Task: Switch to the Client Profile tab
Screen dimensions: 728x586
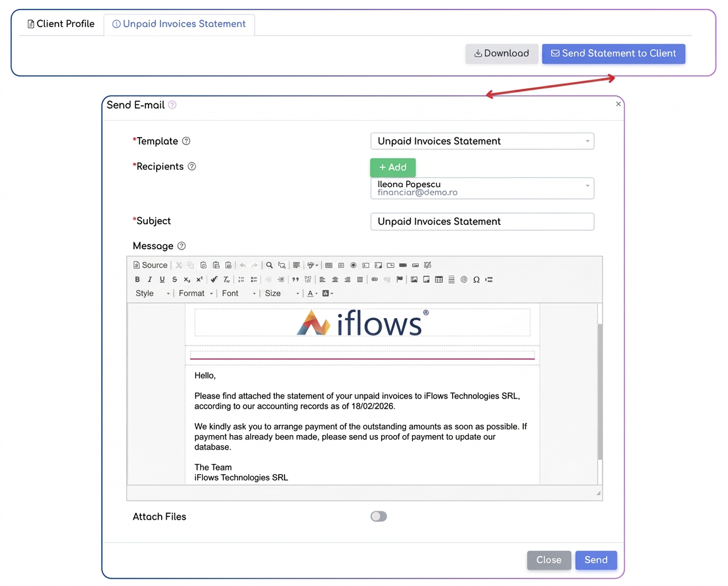Action: pyautogui.click(x=61, y=23)
